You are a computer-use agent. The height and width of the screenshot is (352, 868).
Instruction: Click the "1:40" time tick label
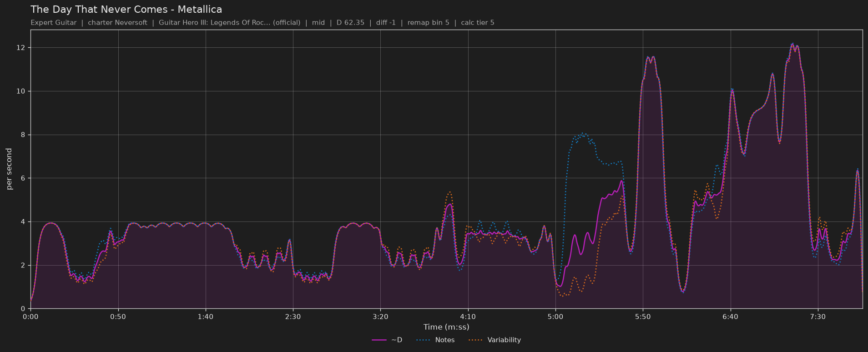[206, 317]
